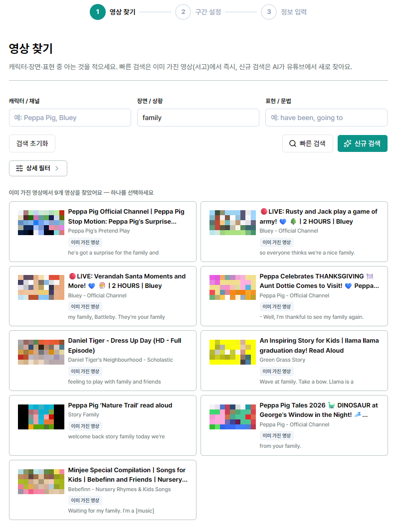Focus the 표현 / 문법 input field
This screenshot has height=532, width=399.
coord(326,118)
